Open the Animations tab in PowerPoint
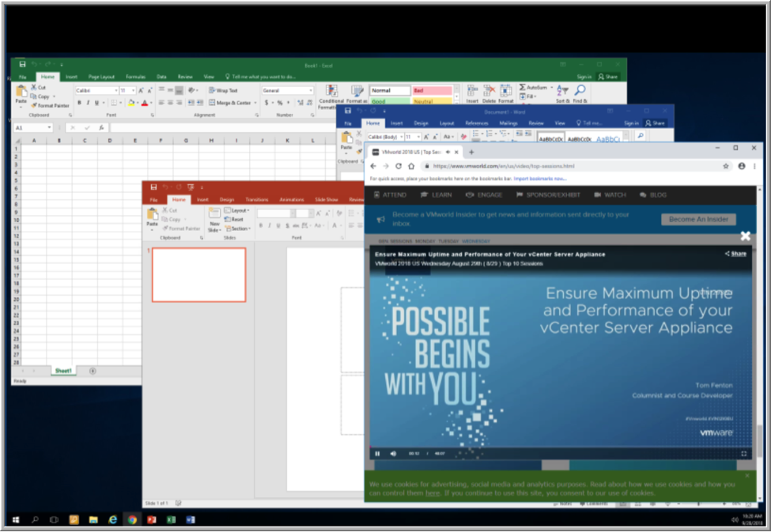Image resolution: width=771 pixels, height=532 pixels. click(x=292, y=200)
